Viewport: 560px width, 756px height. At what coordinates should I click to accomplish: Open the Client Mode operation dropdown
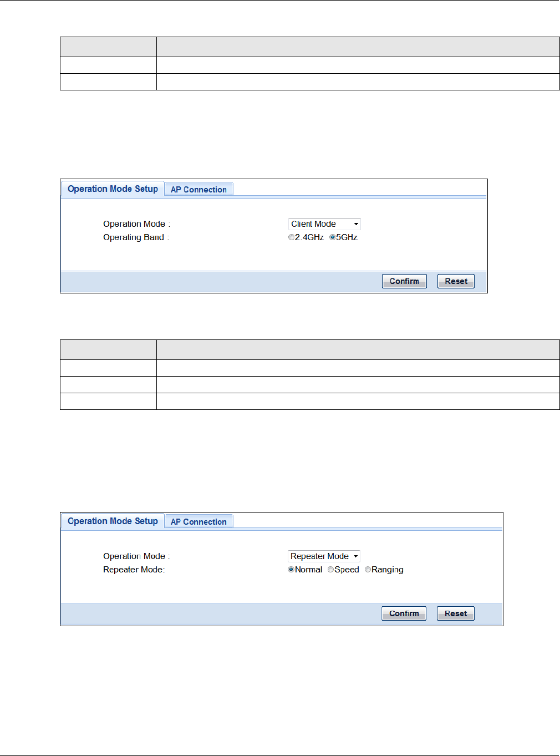324,224
